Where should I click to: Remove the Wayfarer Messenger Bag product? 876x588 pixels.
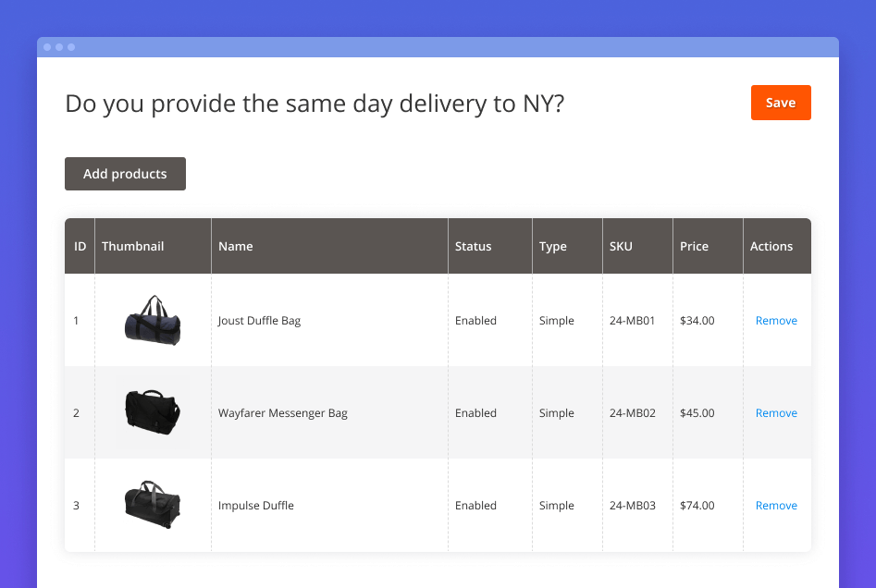click(x=775, y=413)
